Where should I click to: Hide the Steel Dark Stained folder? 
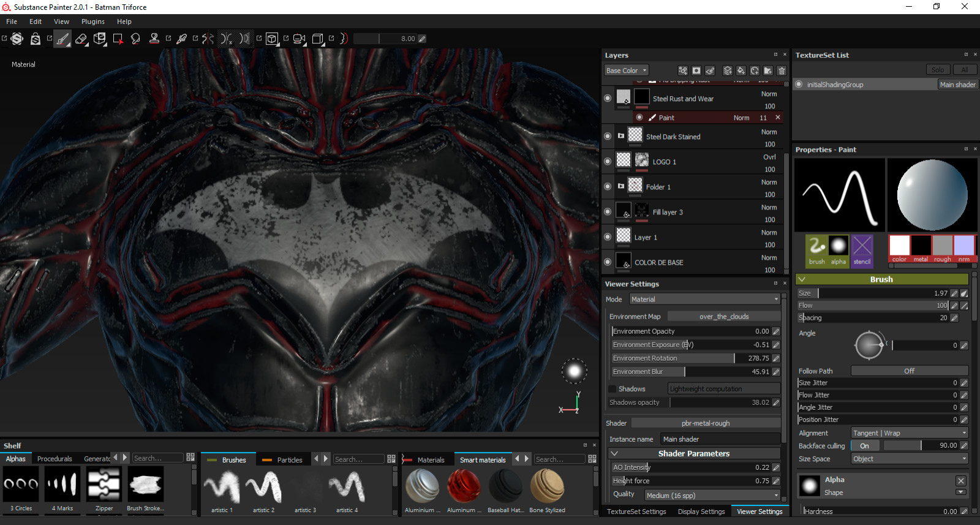pos(608,136)
